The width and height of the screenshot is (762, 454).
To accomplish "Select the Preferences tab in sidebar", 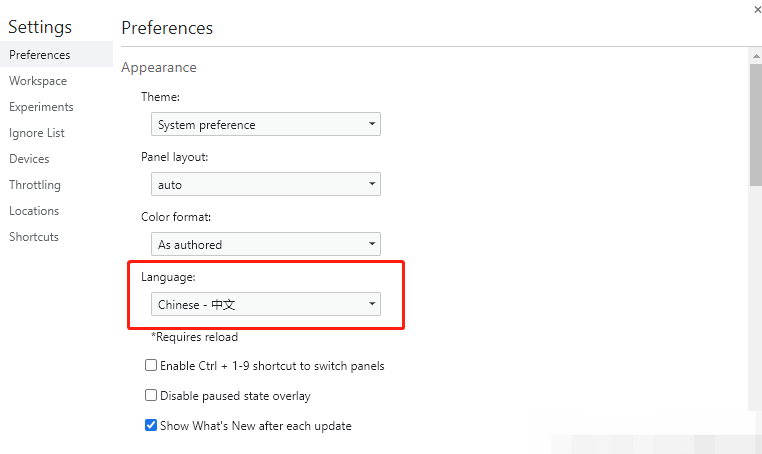I will (40, 55).
